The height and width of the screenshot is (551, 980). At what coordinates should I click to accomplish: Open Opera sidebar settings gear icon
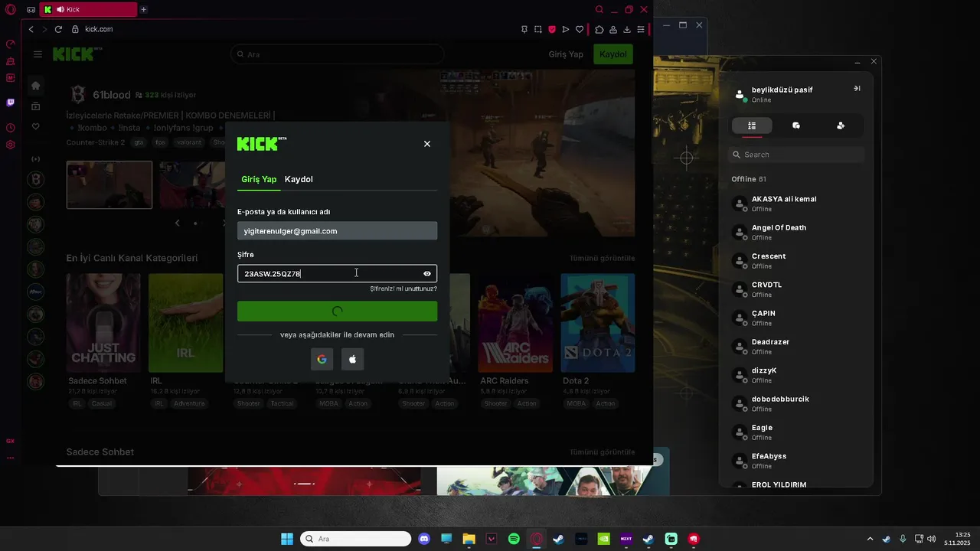pos(11,145)
